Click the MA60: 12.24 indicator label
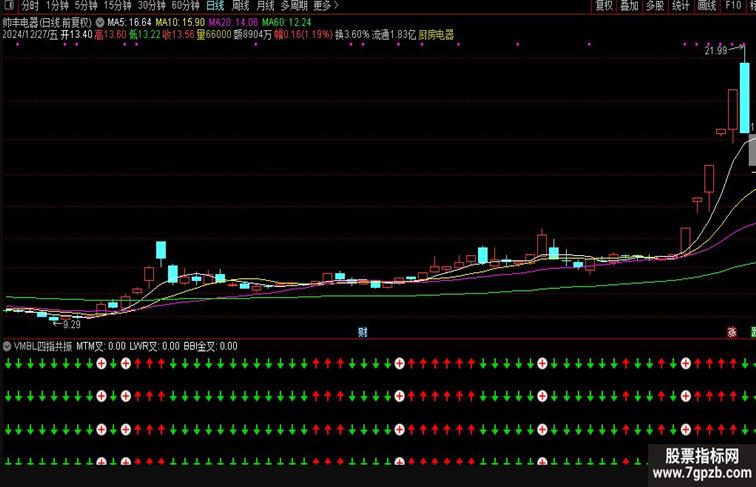756x487 pixels. click(x=286, y=22)
